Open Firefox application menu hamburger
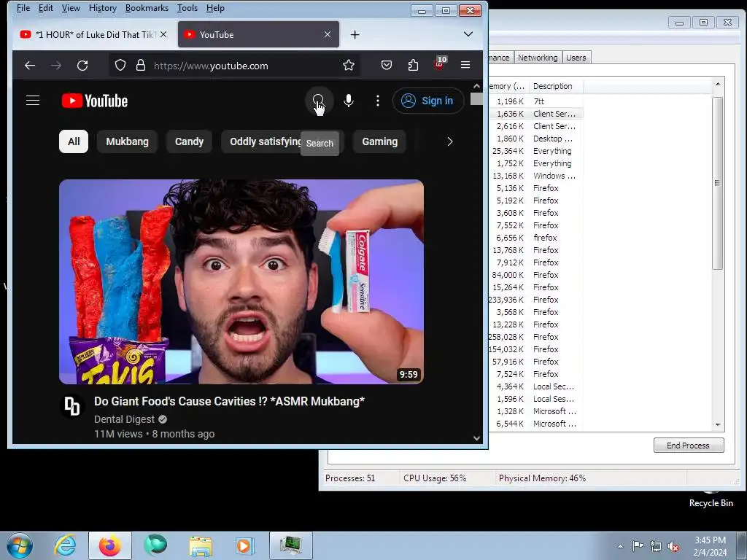747x560 pixels. 465,65
